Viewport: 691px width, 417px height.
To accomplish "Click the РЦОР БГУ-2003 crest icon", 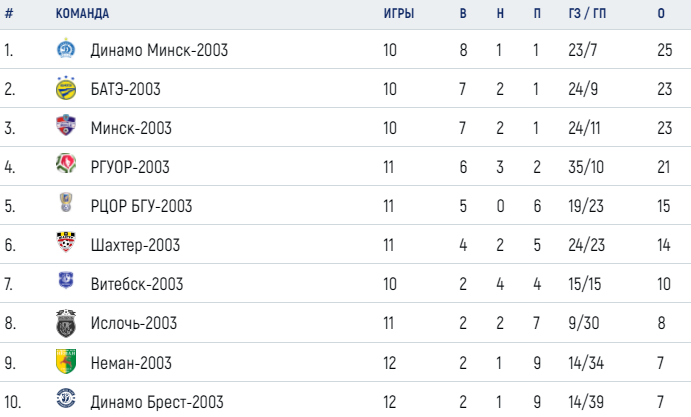I will (66, 202).
